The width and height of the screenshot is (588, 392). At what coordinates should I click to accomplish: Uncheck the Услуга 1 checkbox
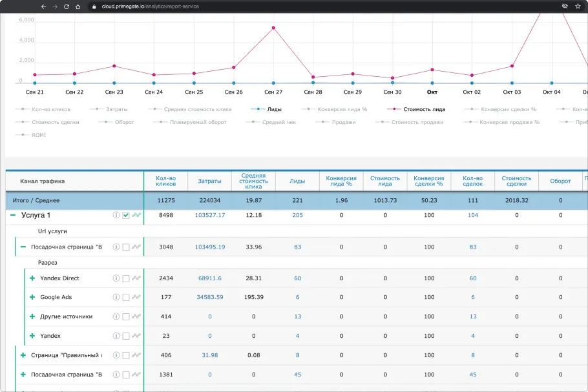tap(126, 215)
